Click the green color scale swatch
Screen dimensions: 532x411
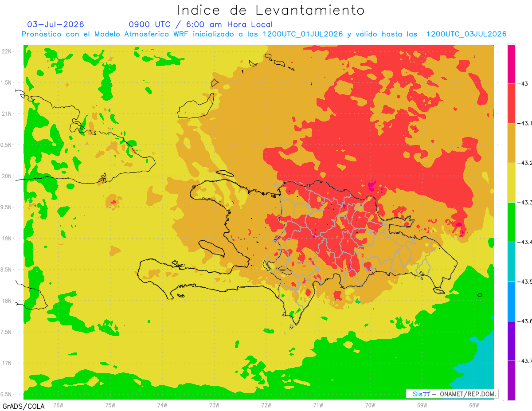(511, 222)
